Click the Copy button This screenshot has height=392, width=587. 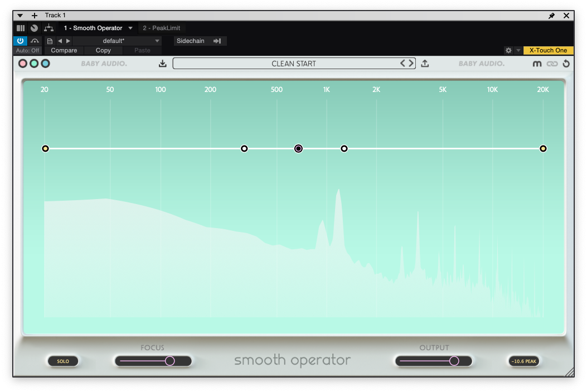(103, 51)
